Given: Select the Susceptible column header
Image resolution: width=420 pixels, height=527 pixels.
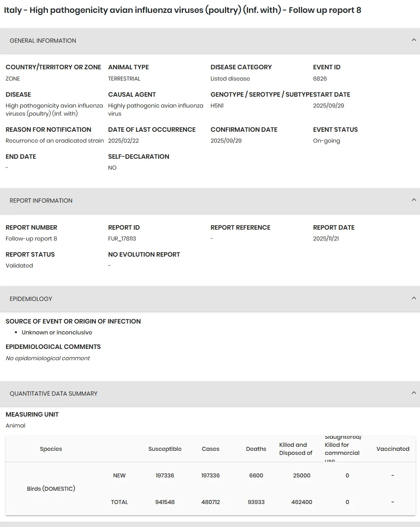Looking at the screenshot, I should (x=165, y=449).
